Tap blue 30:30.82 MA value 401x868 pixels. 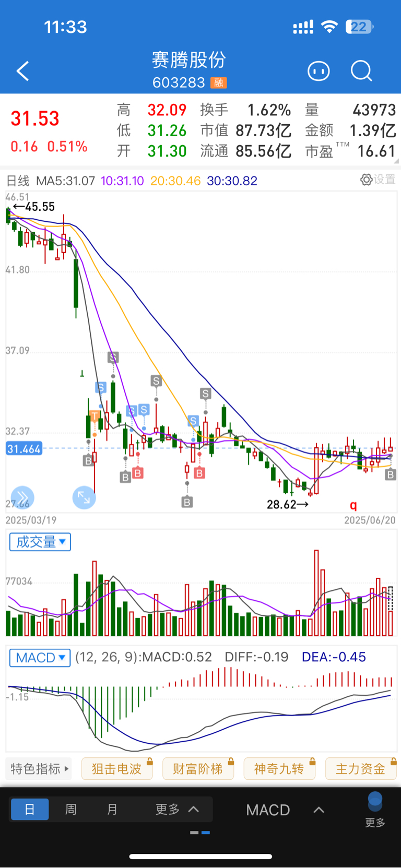[x=232, y=181]
